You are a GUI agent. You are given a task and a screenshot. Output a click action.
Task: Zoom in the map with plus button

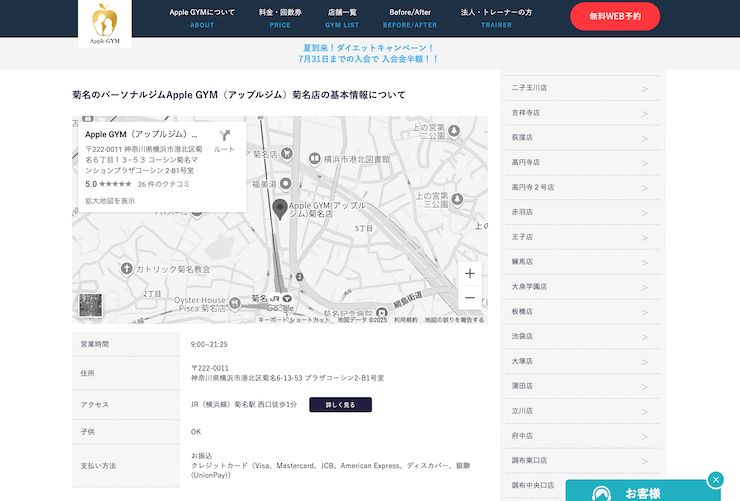(x=470, y=274)
